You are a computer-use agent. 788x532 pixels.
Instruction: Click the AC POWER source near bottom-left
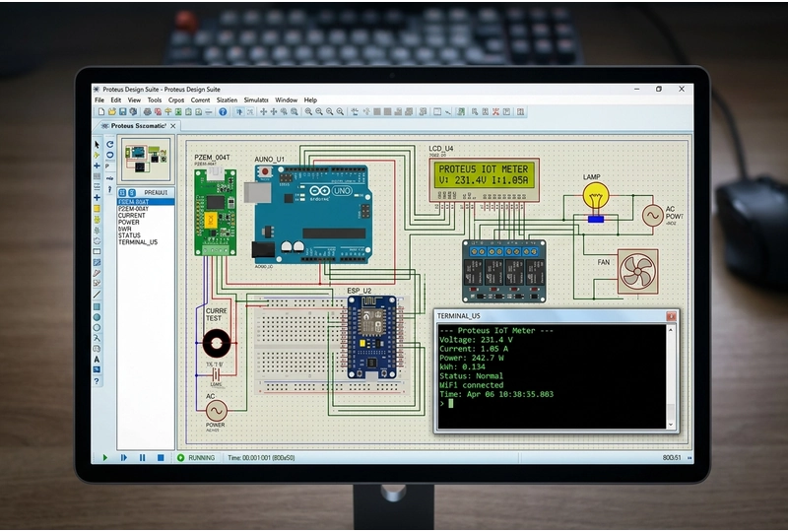tap(216, 411)
